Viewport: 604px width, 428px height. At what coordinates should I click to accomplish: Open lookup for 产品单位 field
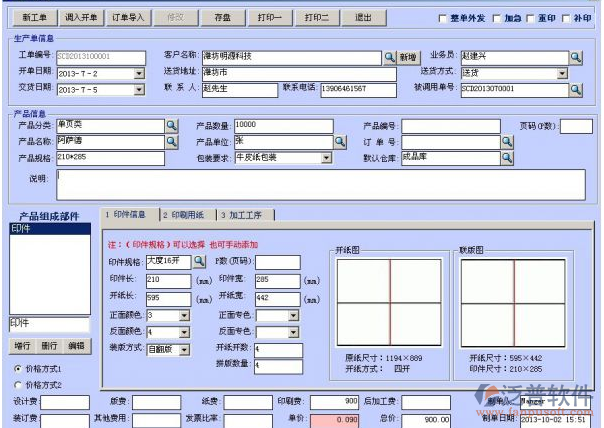pos(340,142)
